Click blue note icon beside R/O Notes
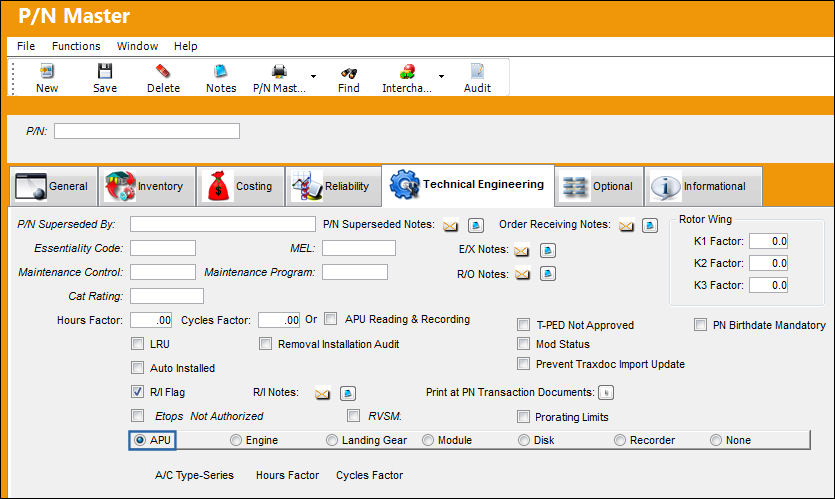The height and width of the screenshot is (499, 835). click(548, 274)
